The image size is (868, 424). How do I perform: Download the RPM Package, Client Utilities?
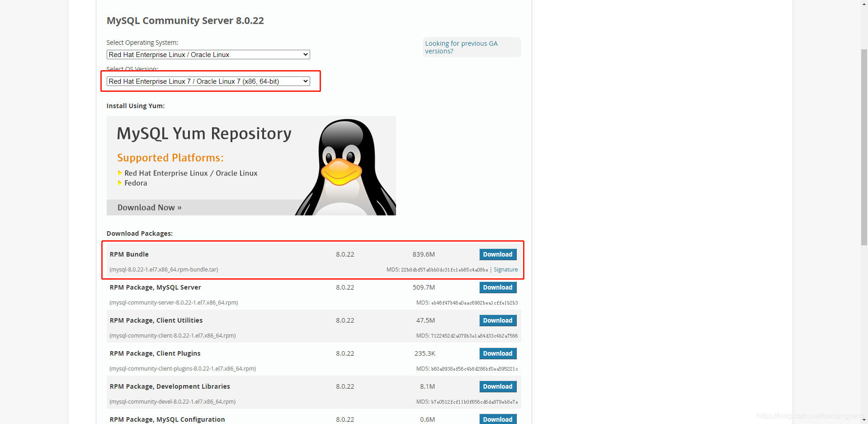click(498, 320)
